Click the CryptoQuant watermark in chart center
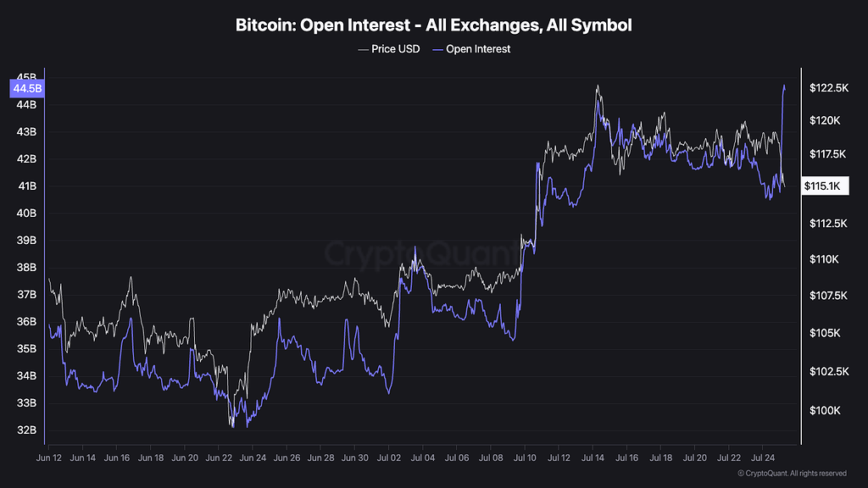Viewport: 868px width, 488px height. point(420,254)
